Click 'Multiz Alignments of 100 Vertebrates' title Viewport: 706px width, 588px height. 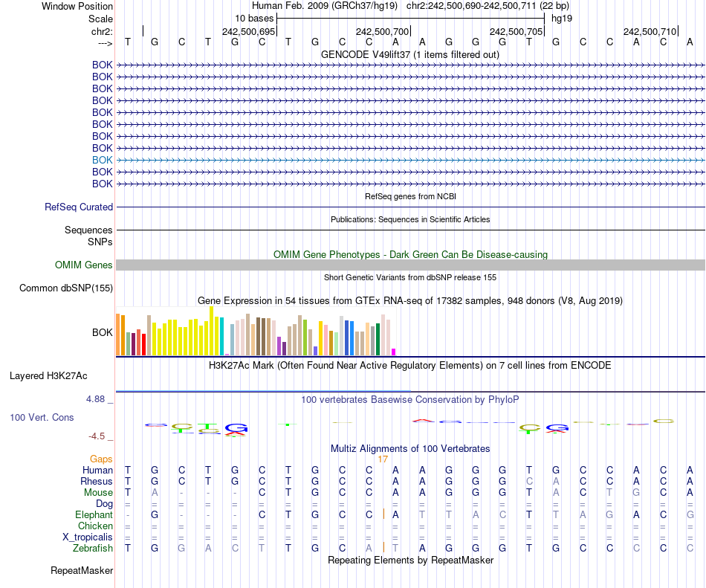pos(410,448)
